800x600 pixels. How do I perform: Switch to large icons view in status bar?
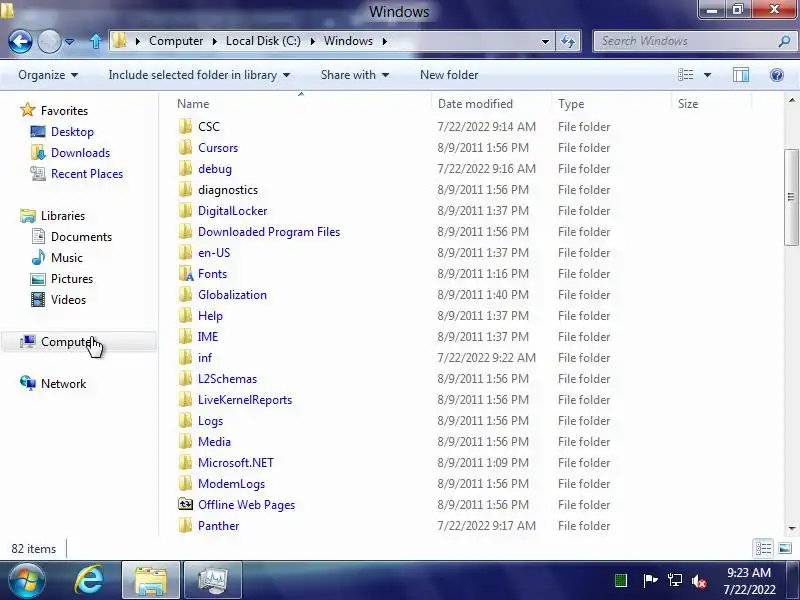pos(785,548)
